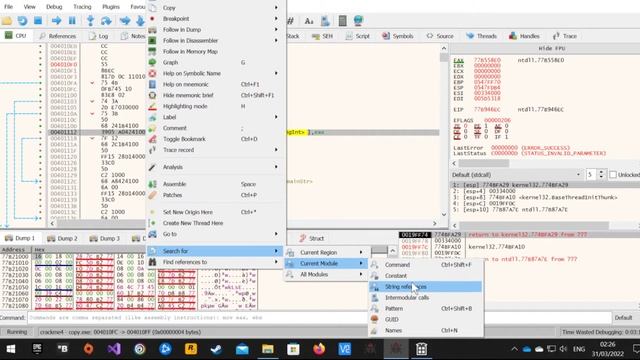Choose the Pattern search option

tap(426, 309)
